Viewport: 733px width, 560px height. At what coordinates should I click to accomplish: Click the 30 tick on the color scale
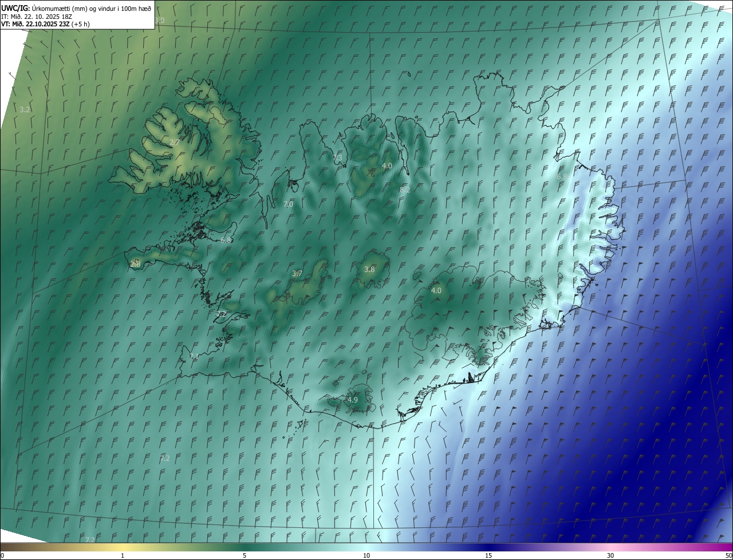coord(610,555)
